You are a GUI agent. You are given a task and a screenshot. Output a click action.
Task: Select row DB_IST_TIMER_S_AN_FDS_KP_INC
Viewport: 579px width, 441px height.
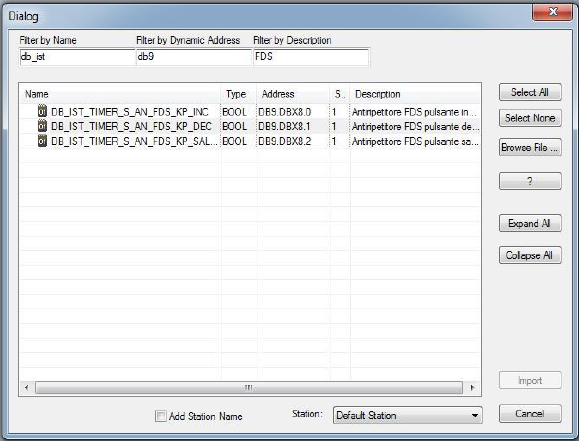pos(250,112)
